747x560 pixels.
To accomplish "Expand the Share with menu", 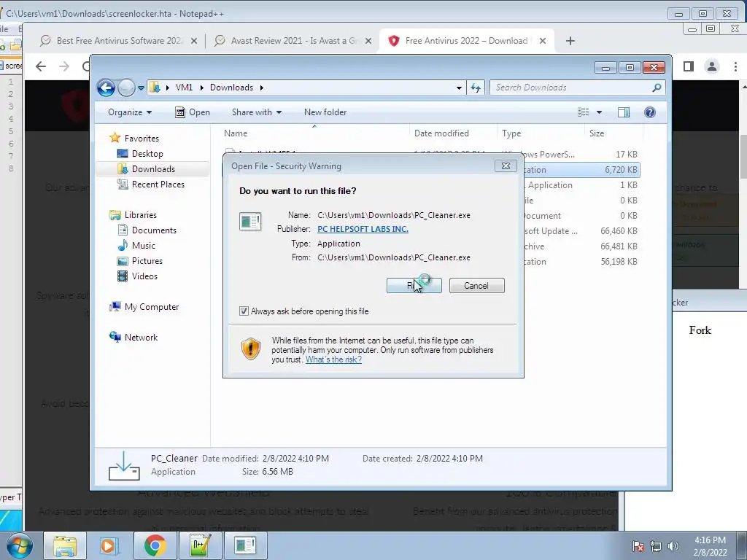I will 257,112.
